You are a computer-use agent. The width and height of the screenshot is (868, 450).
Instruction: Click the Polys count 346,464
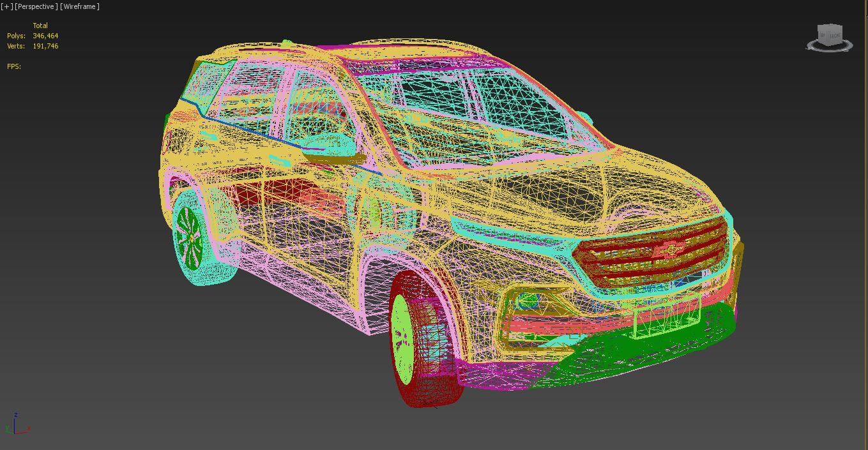45,36
